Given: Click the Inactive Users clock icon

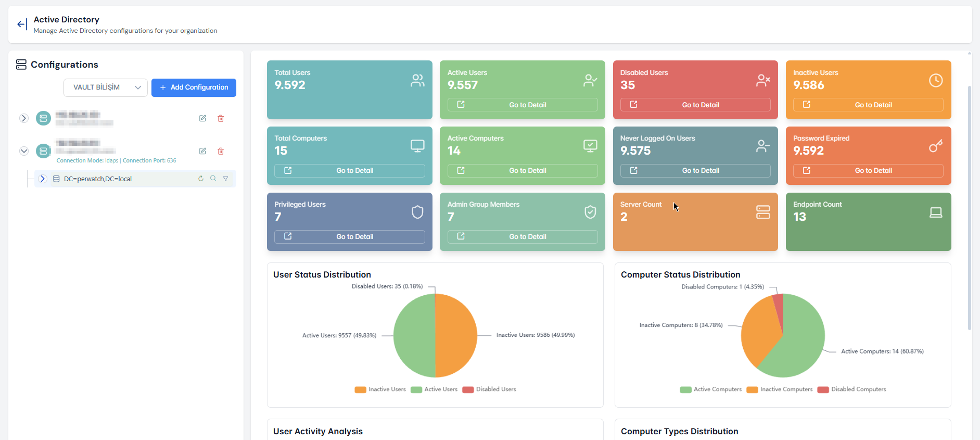Looking at the screenshot, I should [x=936, y=80].
